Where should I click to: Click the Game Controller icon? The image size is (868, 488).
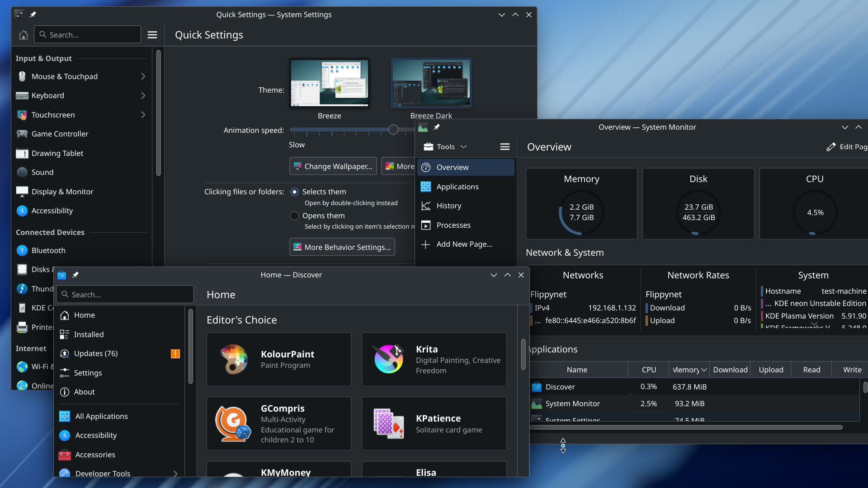22,134
